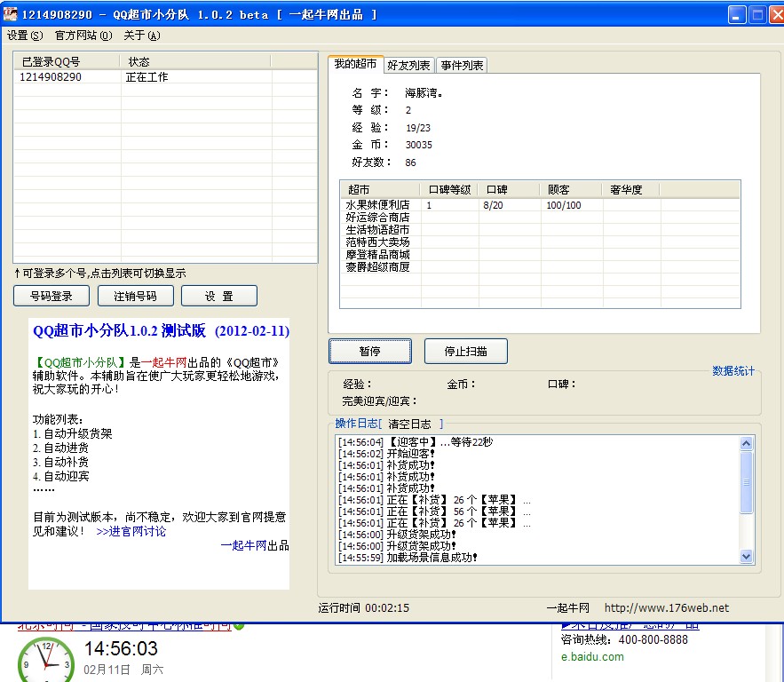Select the 范特西大卖场 row
The width and height of the screenshot is (784, 682).
540,242
